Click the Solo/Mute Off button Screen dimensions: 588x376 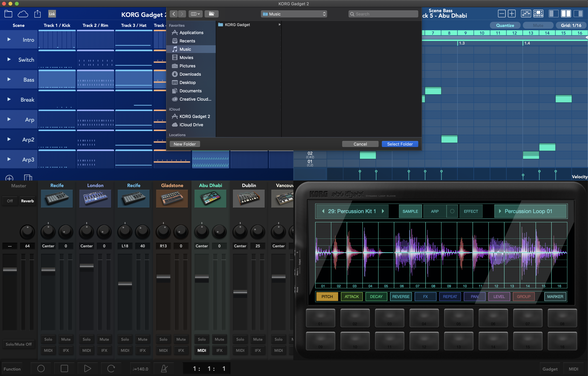tap(19, 344)
